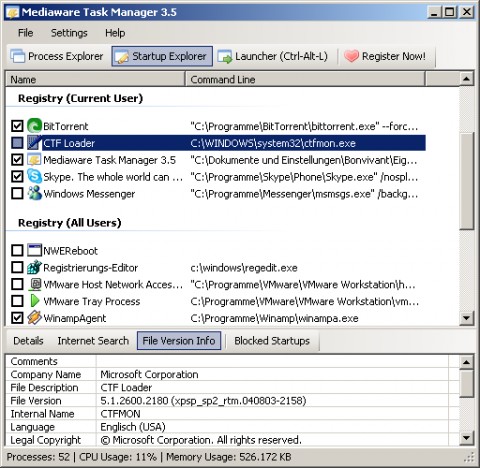Open the Settings menu
Image resolution: width=480 pixels, height=468 pixels.
(x=69, y=33)
